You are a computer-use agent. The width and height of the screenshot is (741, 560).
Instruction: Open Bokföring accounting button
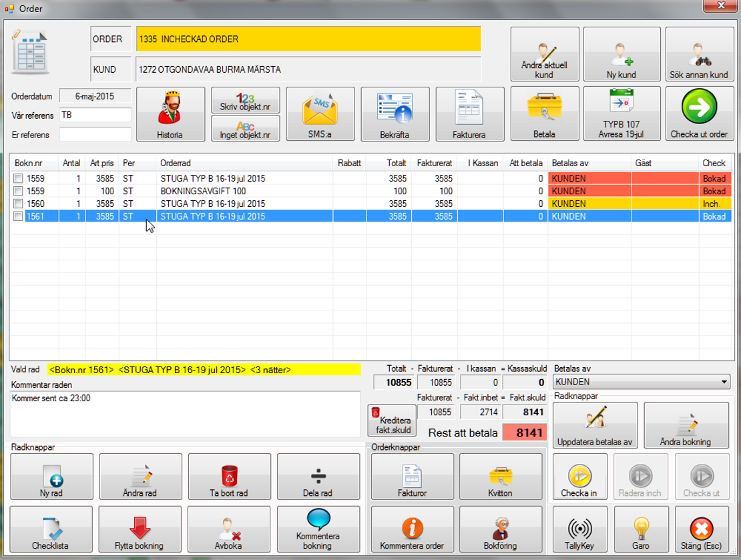click(501, 529)
